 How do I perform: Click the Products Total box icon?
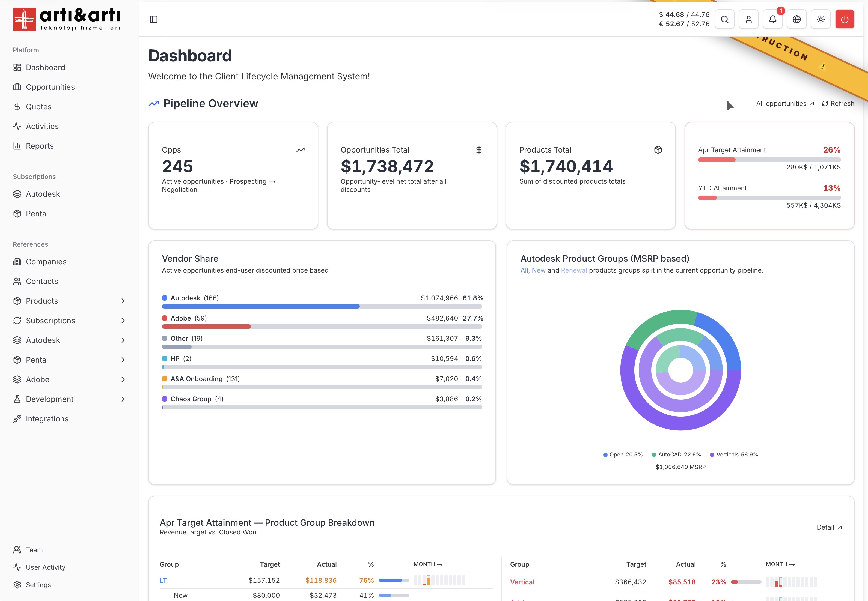click(x=658, y=150)
